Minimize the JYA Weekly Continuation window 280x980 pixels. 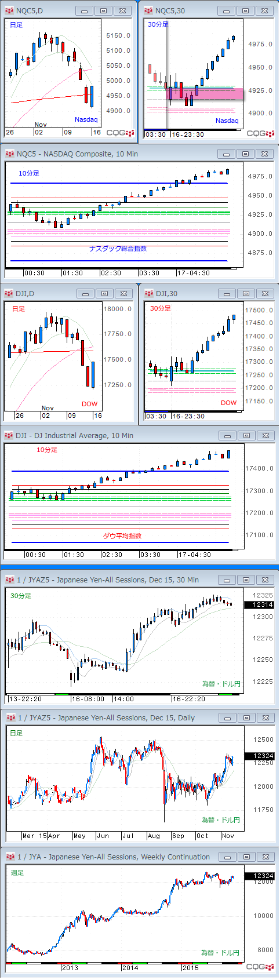pos(227,857)
